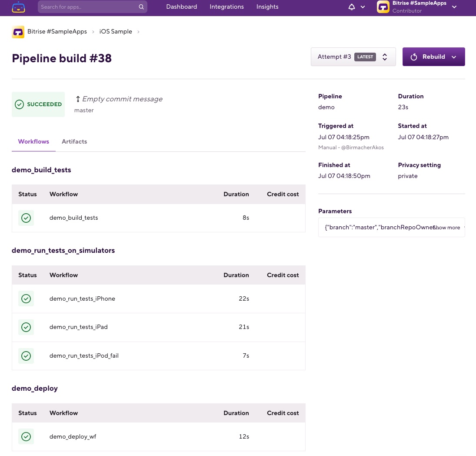Click the Bitrise robot logo icon

[x=19, y=7]
